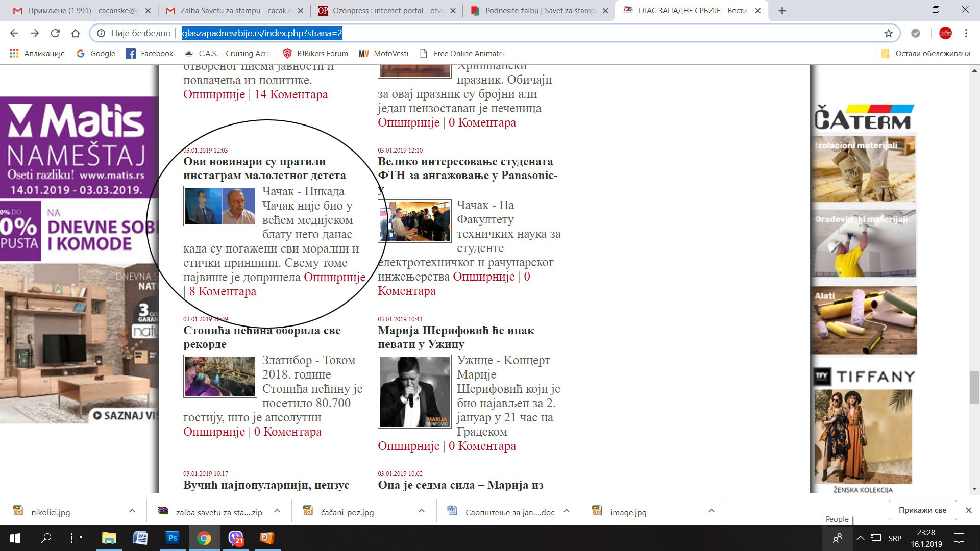Click Опширније on the Стопића пећина article
Screen dimensions: 980x551
214,432
